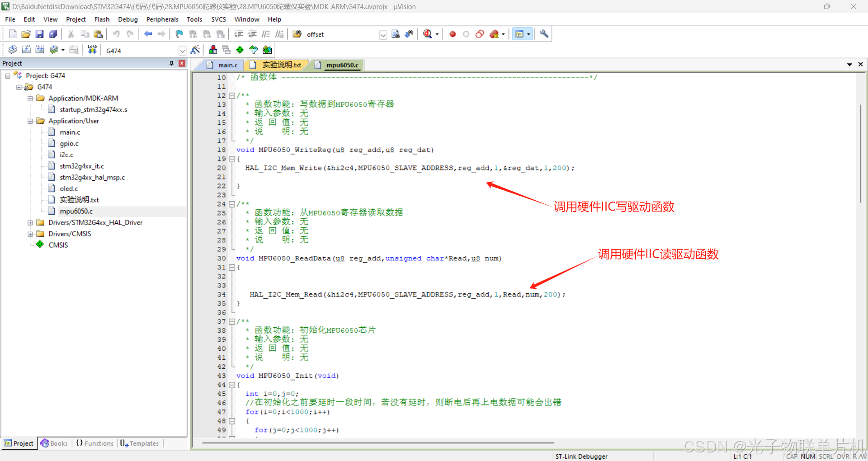Image resolution: width=868 pixels, height=461 pixels.
Task: Insert a breakpoint with the red dot icon
Action: pyautogui.click(x=453, y=34)
